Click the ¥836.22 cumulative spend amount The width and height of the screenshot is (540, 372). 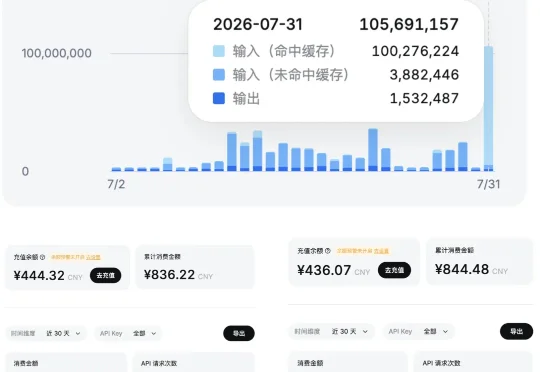pyautogui.click(x=169, y=275)
